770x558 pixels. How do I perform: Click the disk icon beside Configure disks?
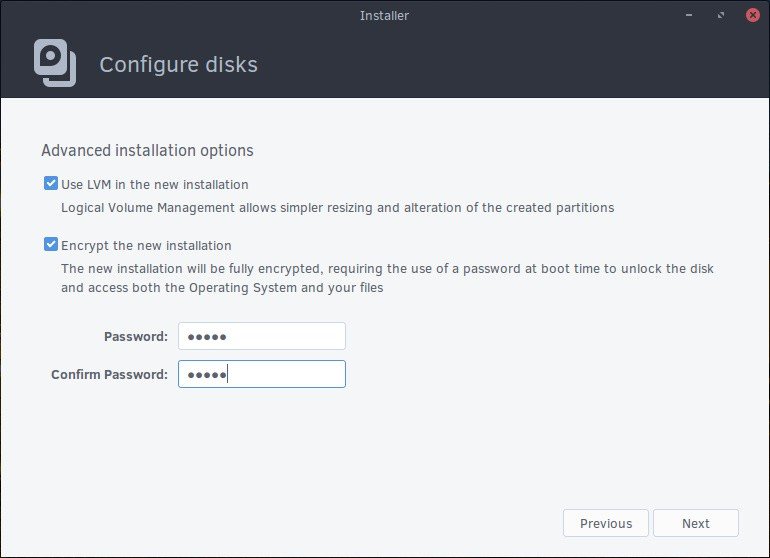point(55,62)
